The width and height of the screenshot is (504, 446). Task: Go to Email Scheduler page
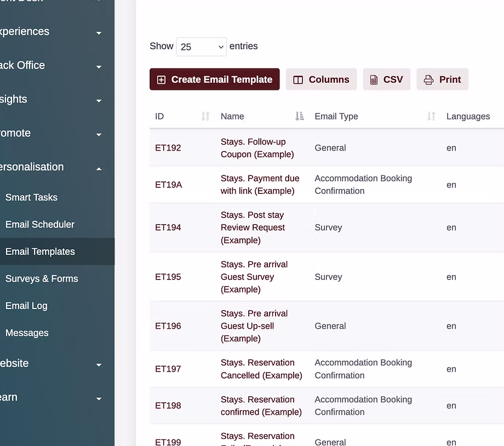click(x=39, y=224)
